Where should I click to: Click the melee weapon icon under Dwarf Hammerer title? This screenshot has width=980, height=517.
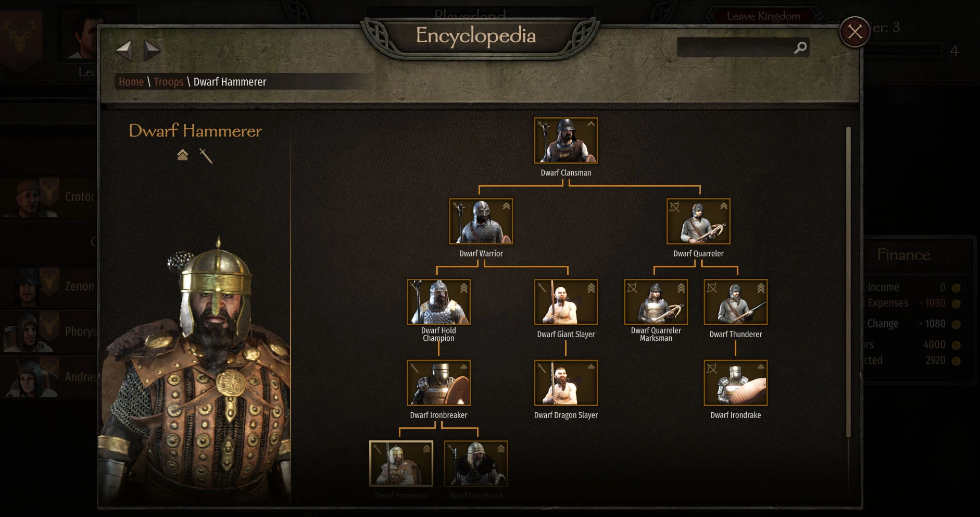pos(206,155)
